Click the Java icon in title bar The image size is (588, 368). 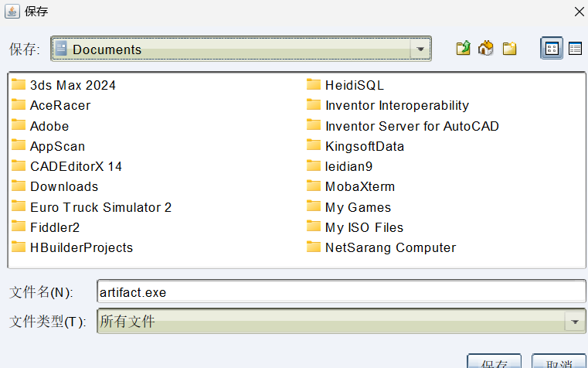pos(12,12)
